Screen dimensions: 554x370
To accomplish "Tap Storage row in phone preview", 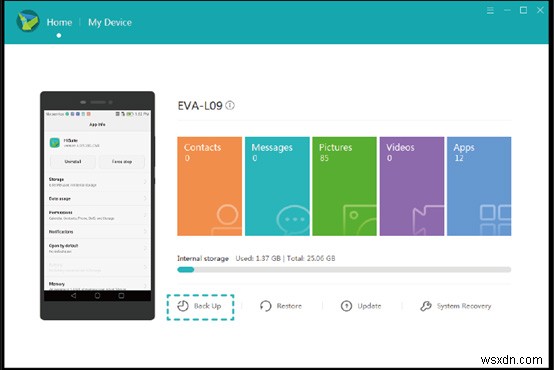I will point(97,182).
